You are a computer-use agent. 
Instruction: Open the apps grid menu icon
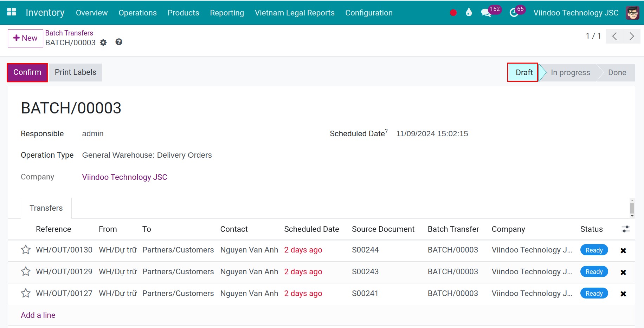click(x=12, y=12)
